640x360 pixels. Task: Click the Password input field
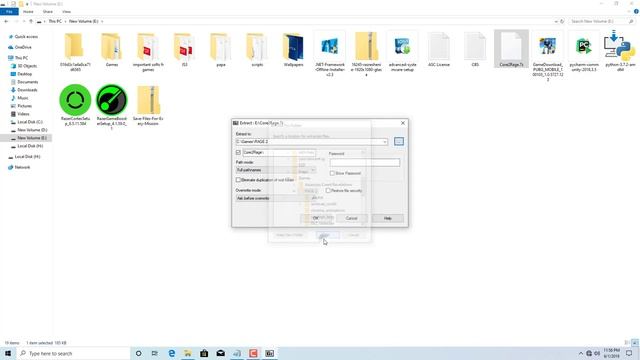364,163
